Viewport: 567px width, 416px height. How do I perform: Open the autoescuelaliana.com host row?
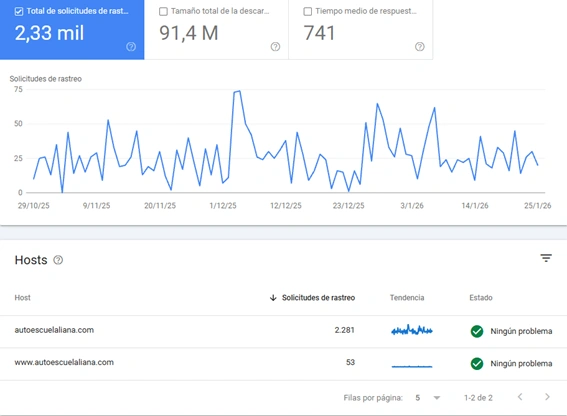tap(284, 331)
